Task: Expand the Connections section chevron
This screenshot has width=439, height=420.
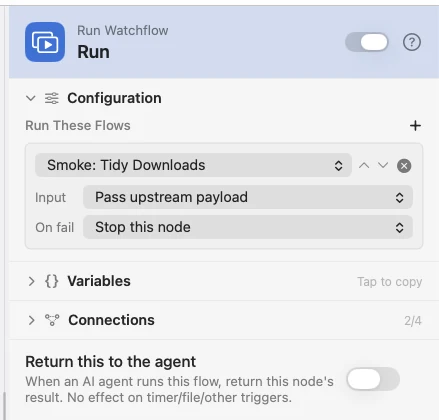Action: click(x=31, y=320)
